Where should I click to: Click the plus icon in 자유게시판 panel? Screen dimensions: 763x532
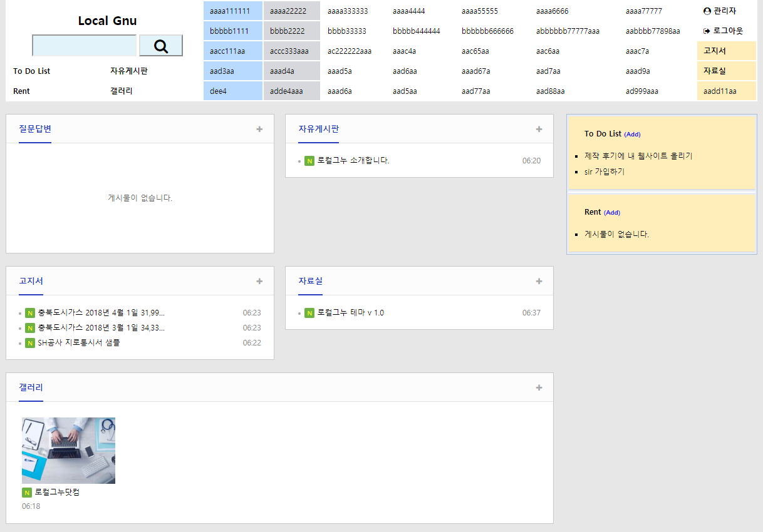click(539, 130)
